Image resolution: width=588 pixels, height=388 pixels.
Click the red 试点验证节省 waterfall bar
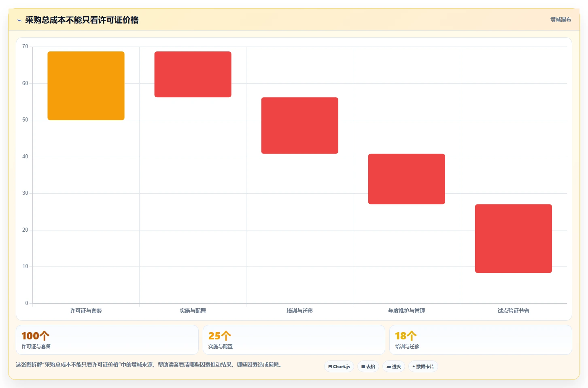513,239
